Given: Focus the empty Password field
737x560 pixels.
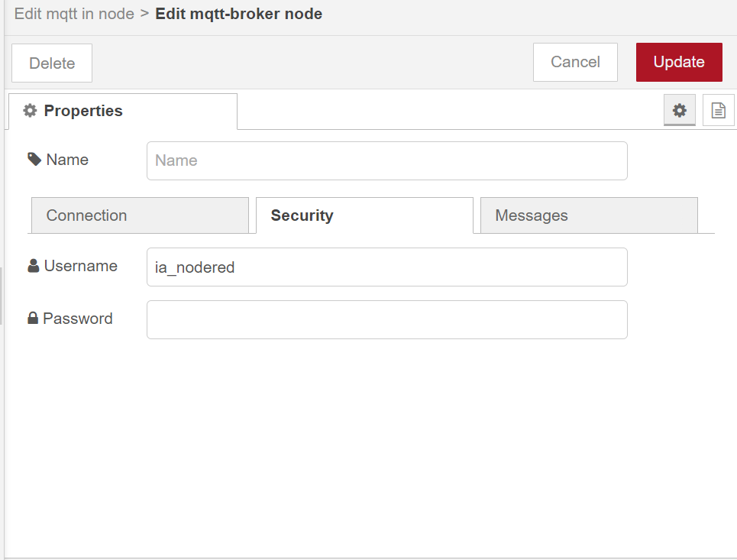Looking at the screenshot, I should 386,319.
